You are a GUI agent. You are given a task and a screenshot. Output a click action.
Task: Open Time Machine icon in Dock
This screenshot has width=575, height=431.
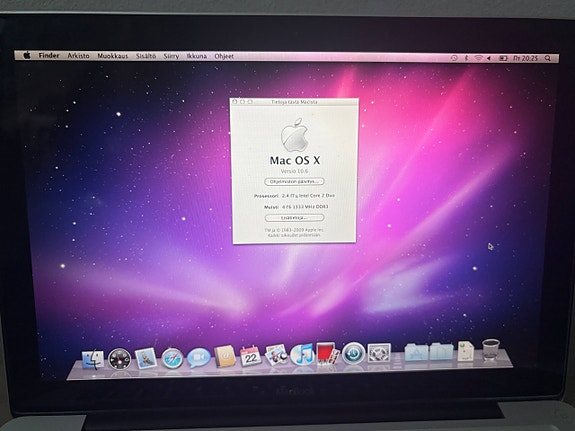(353, 353)
